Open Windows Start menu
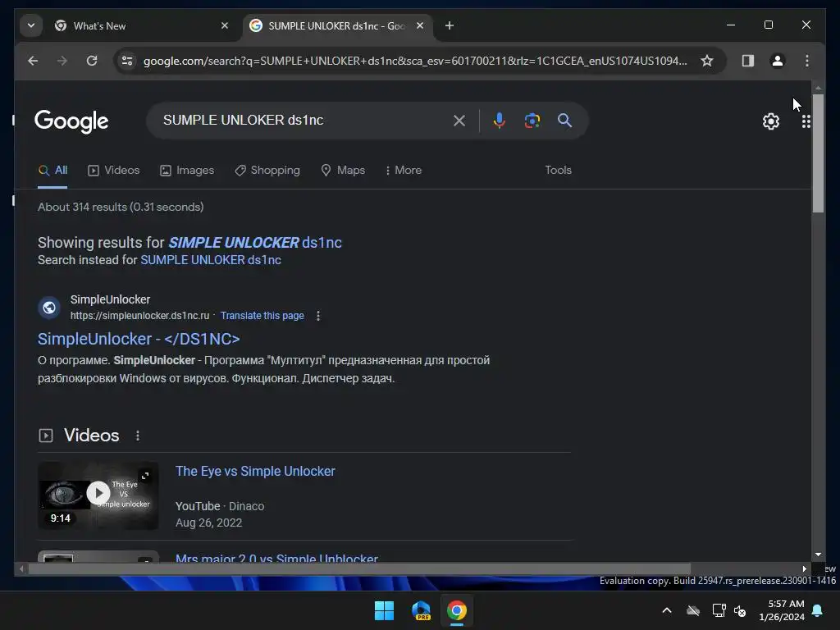This screenshot has height=630, width=840. tap(384, 610)
